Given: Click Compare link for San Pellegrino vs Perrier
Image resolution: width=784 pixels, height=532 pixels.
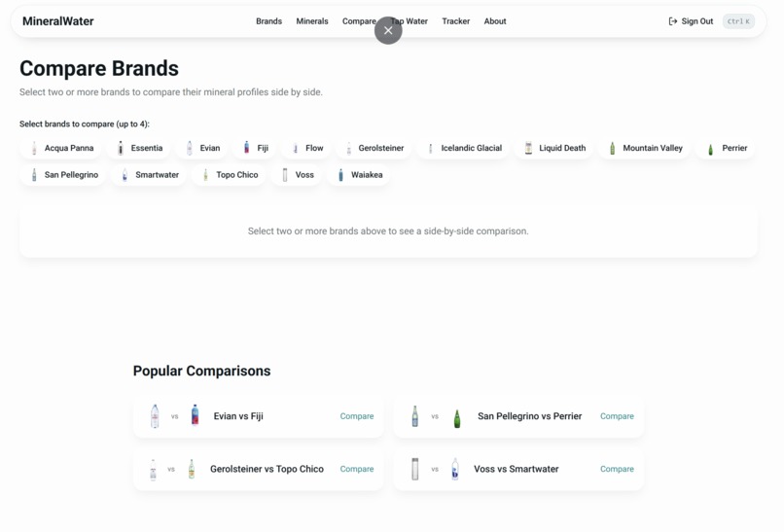Looking at the screenshot, I should point(617,416).
